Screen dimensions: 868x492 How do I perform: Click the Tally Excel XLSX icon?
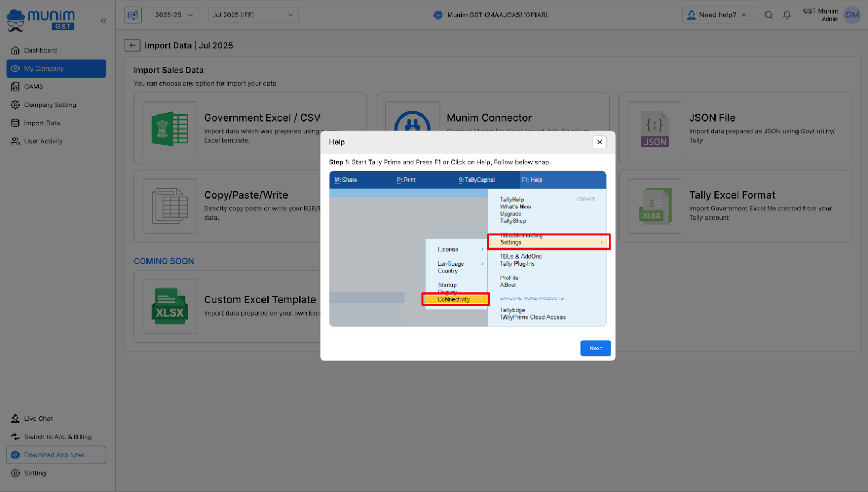pyautogui.click(x=655, y=206)
